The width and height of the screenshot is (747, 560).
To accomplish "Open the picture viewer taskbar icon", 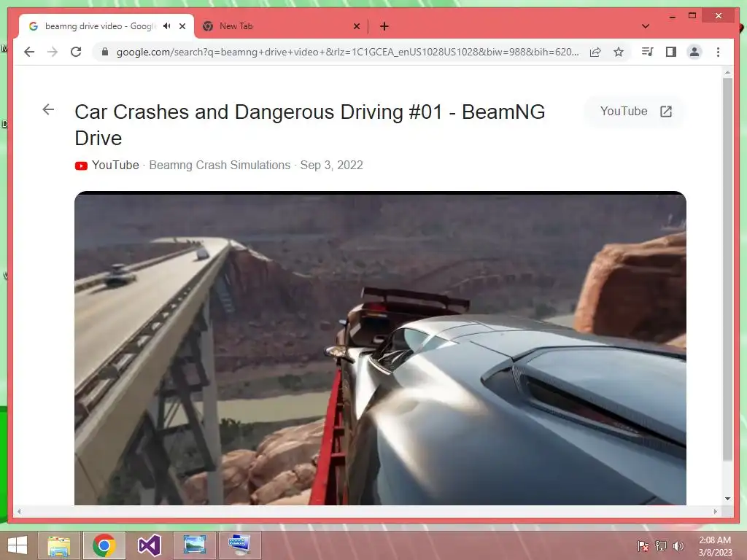I will click(x=194, y=545).
